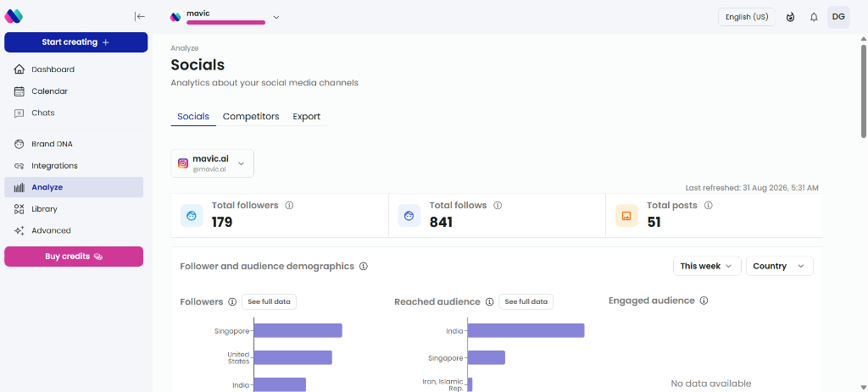868x392 pixels.
Task: Select Analyze in the sidebar
Action: [74, 187]
